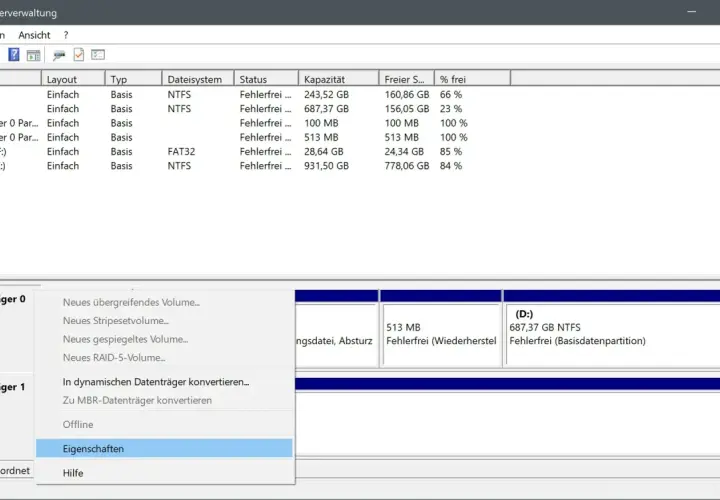Click the 100 MB capacity cell
Screen dimensions: 720x500
tap(321, 123)
